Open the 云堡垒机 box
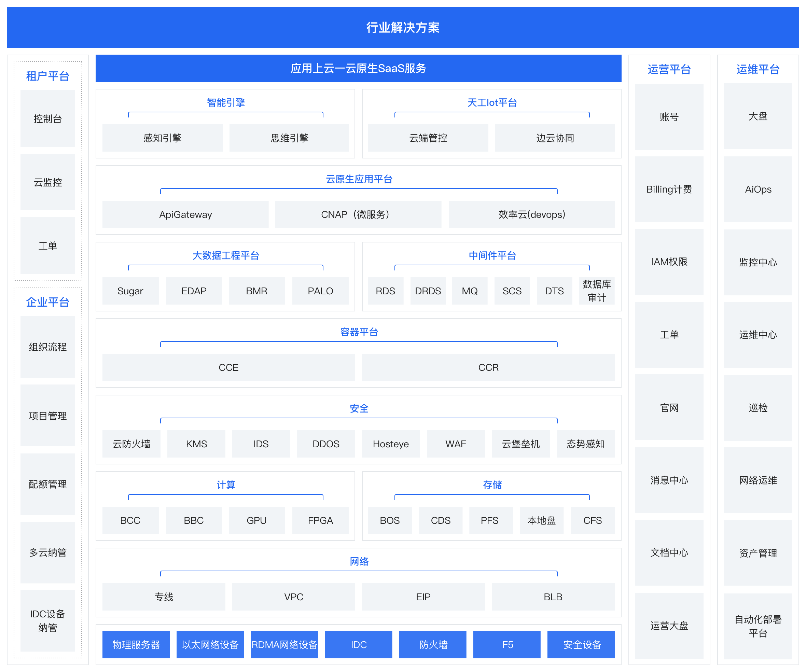This screenshot has width=806, height=672. pyautogui.click(x=520, y=444)
